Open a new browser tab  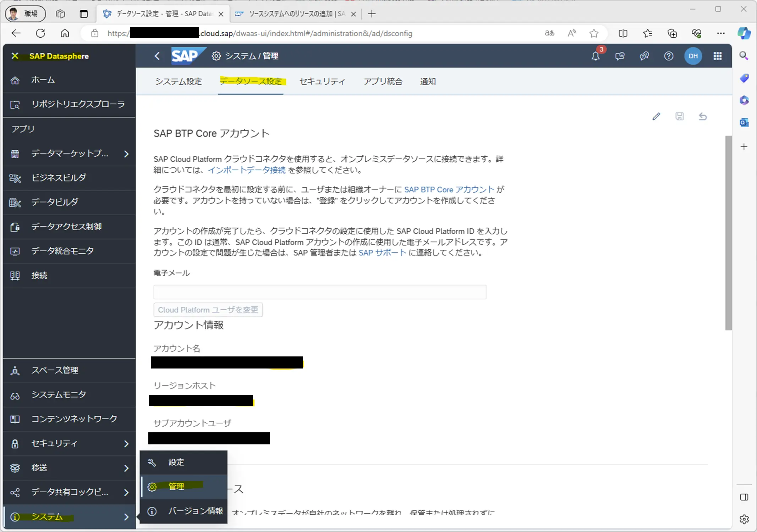[372, 14]
